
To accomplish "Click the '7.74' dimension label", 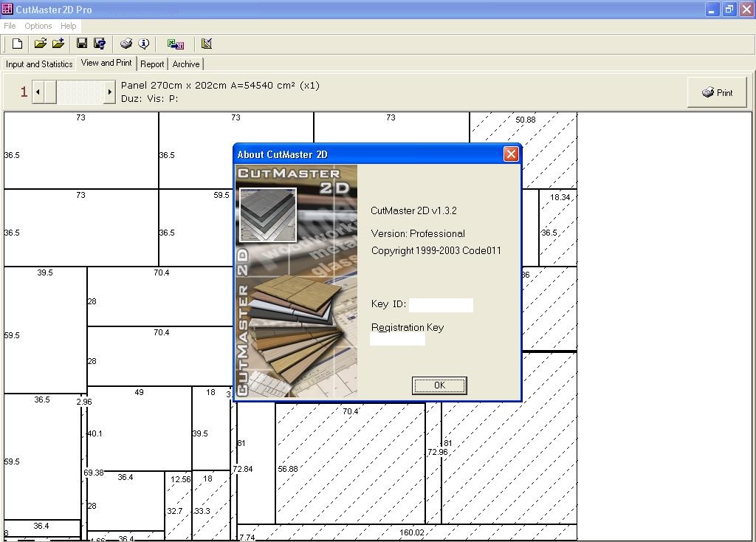I will point(247,537).
